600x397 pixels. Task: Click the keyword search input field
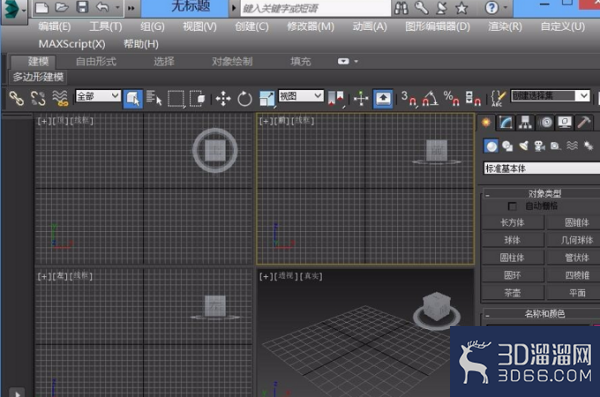coord(315,8)
